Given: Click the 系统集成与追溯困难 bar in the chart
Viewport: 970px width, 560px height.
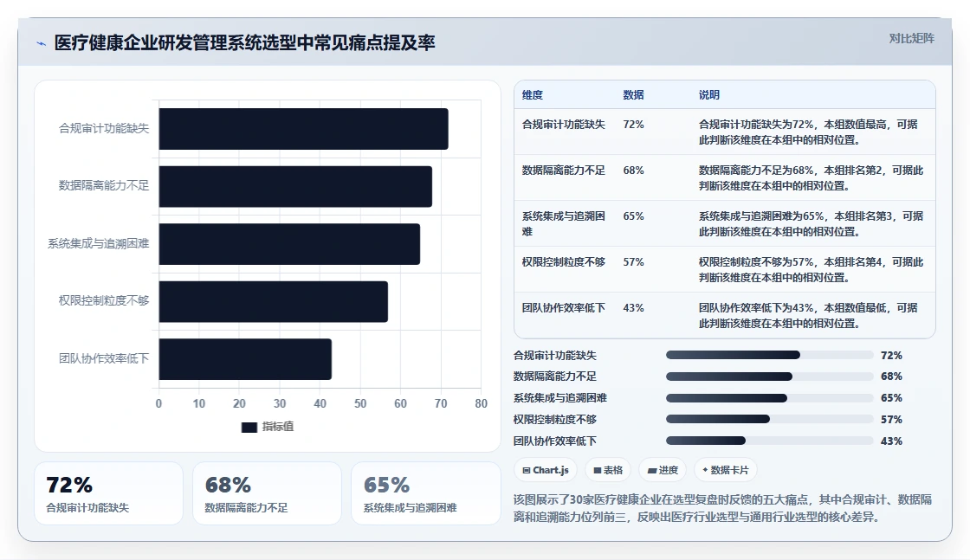Looking at the screenshot, I should click(289, 243).
